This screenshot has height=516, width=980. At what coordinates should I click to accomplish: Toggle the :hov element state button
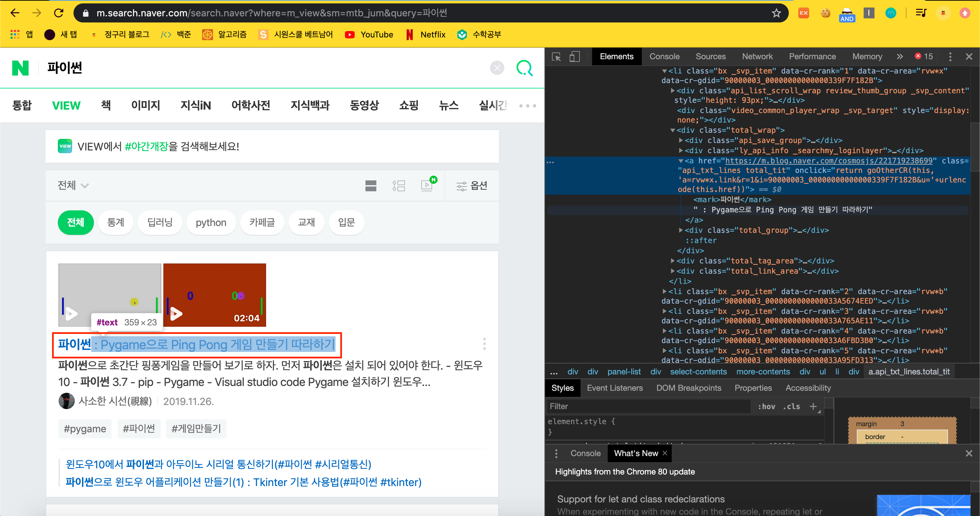(766, 406)
